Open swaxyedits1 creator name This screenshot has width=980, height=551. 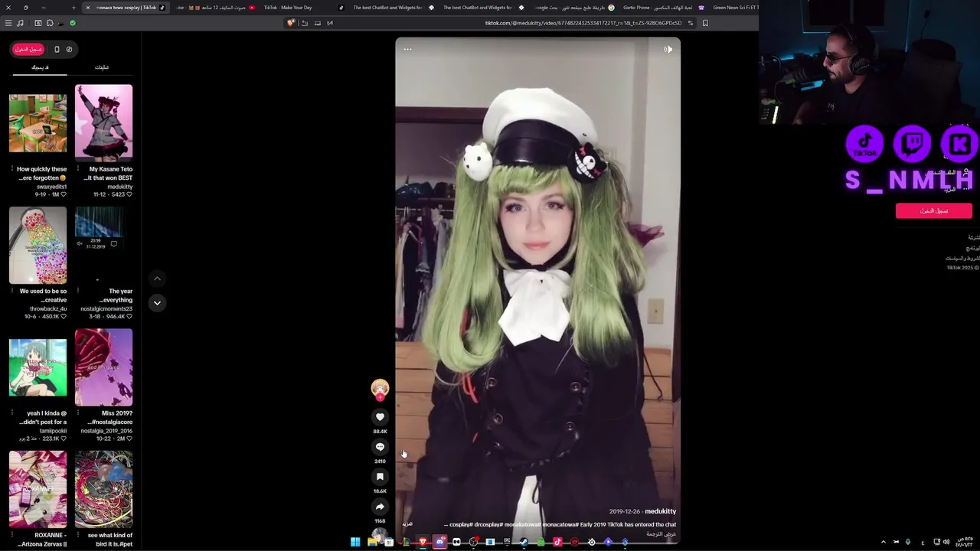point(51,187)
